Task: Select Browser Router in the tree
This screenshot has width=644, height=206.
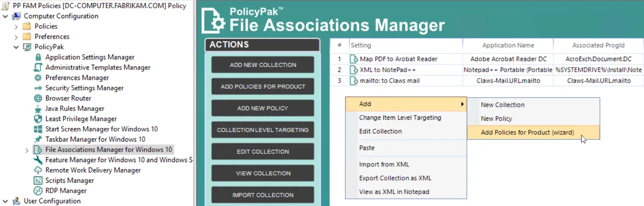Action: coord(68,98)
